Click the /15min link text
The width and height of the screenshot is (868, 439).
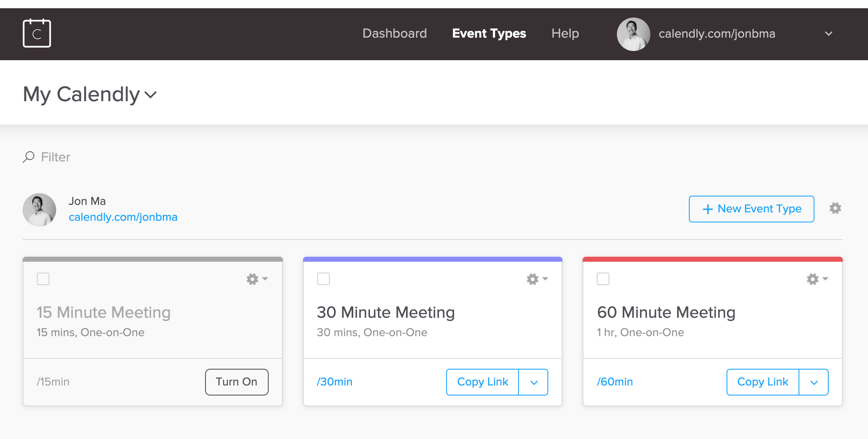pyautogui.click(x=53, y=382)
